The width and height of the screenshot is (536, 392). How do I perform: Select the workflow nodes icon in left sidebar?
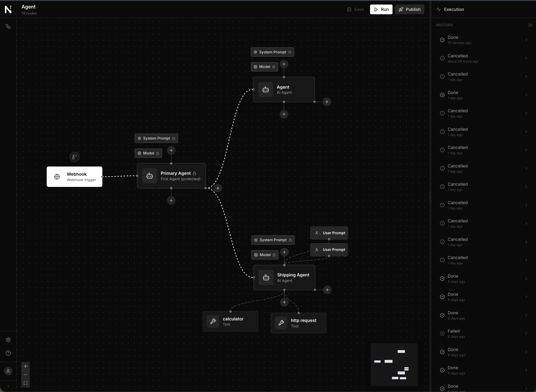point(8,26)
